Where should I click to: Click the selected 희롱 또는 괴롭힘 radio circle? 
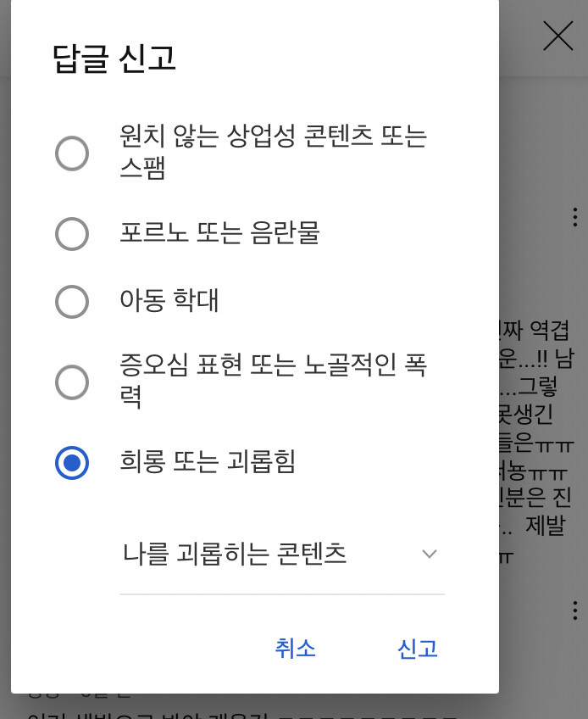[x=72, y=463]
